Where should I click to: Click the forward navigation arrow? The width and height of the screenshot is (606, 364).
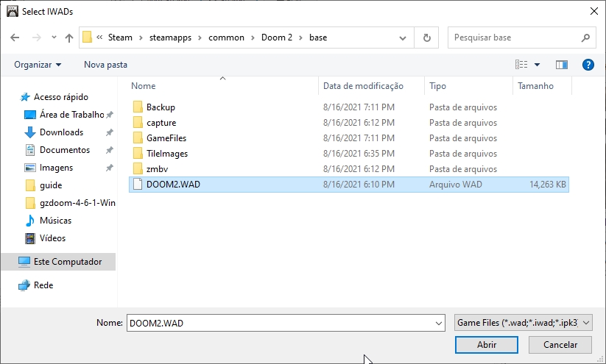click(36, 38)
